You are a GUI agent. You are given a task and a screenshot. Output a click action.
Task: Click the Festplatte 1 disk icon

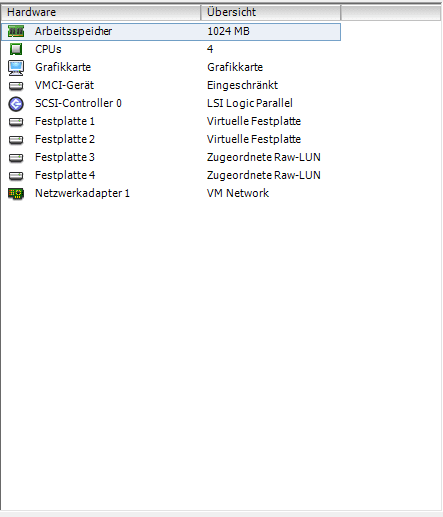click(x=16, y=122)
